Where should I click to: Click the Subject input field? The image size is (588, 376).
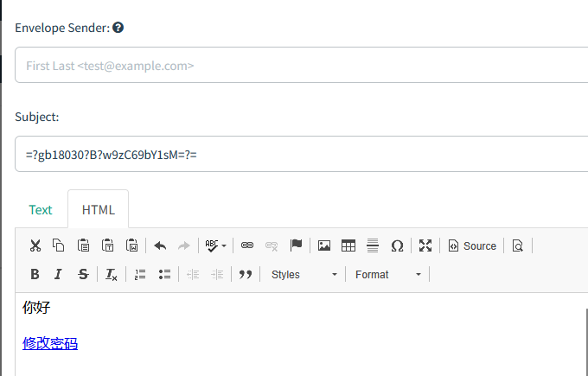click(302, 154)
